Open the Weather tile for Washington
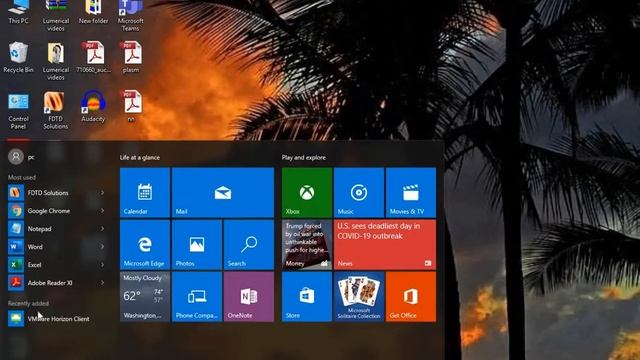 click(x=145, y=297)
